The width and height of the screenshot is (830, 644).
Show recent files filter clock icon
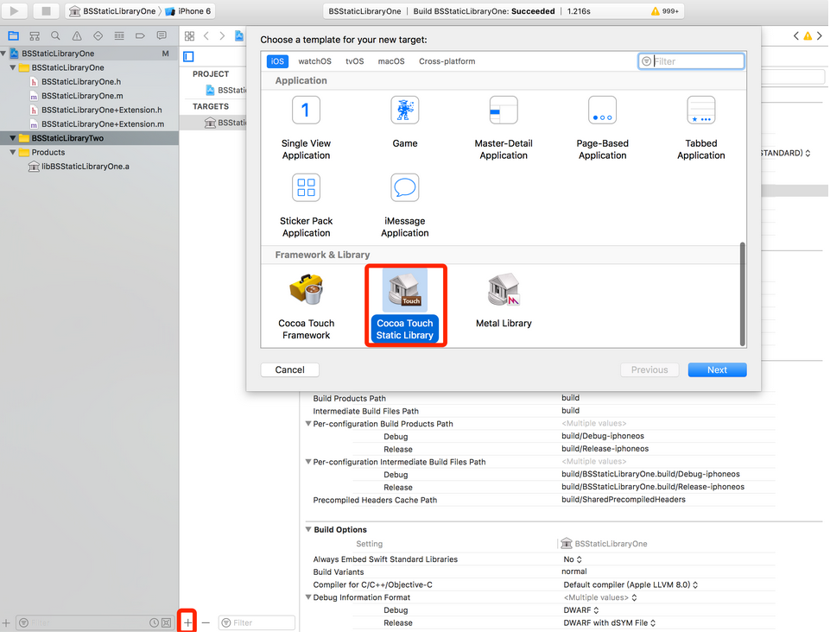(x=154, y=622)
